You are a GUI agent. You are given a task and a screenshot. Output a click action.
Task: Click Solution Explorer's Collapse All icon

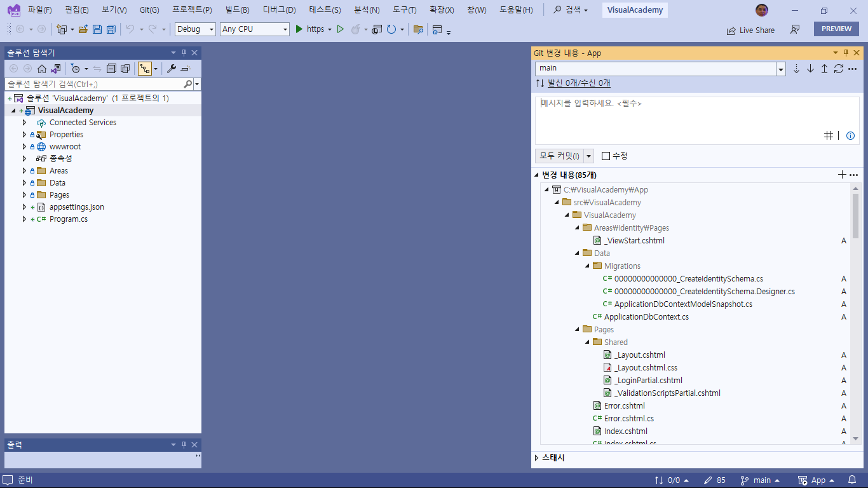coord(111,69)
